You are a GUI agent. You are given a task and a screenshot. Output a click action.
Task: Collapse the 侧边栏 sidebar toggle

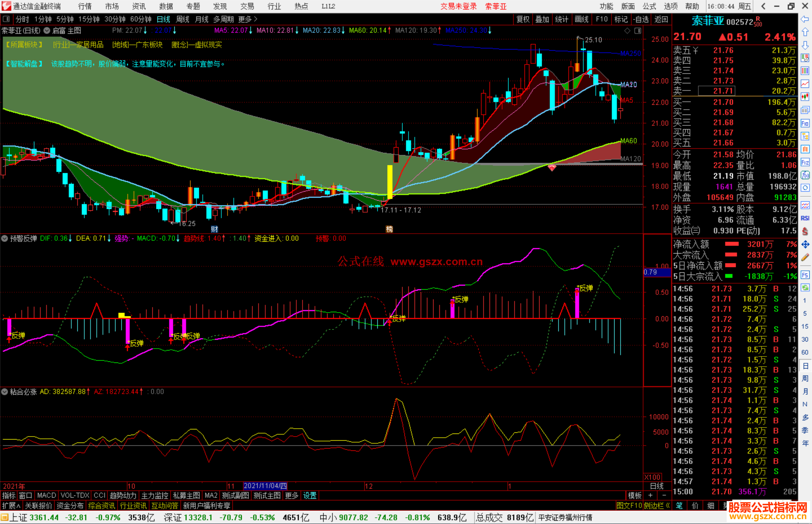coord(657,506)
